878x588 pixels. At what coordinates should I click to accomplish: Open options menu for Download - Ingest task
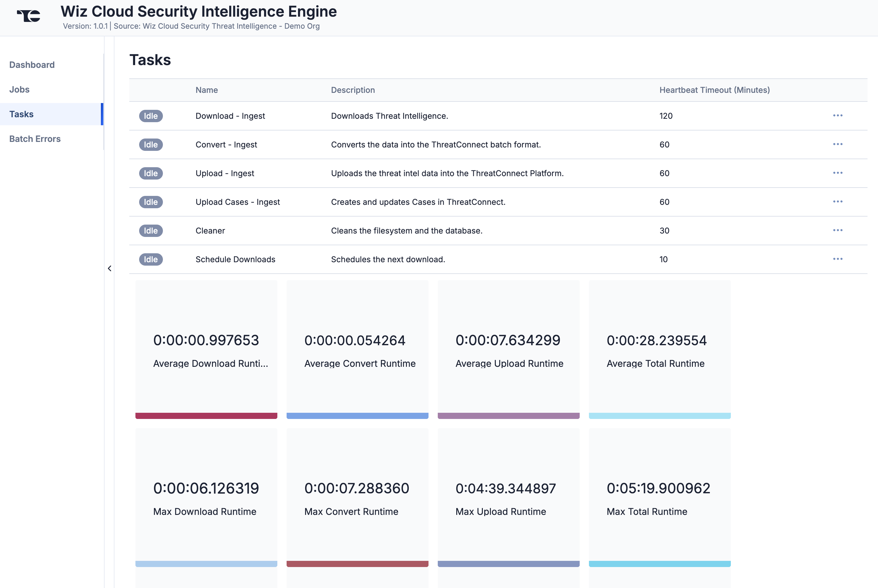(x=838, y=116)
